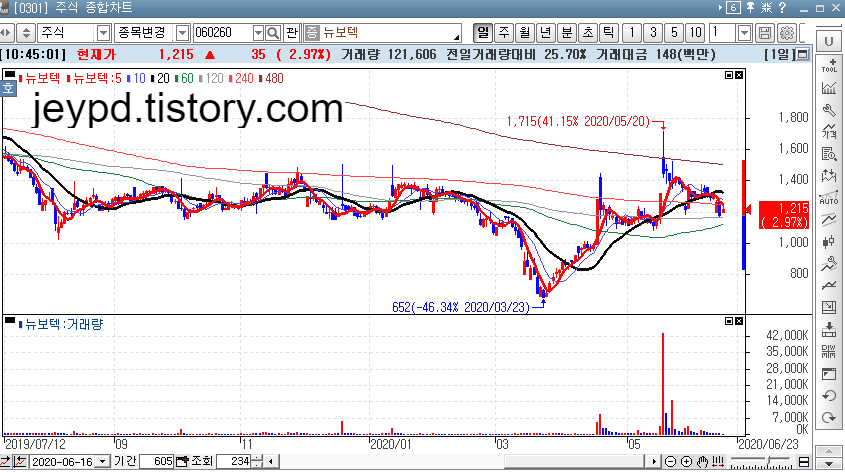This screenshot has width=845, height=472.
Task: Click the zoom-in plus icon in bottom bar
Action: 686,462
